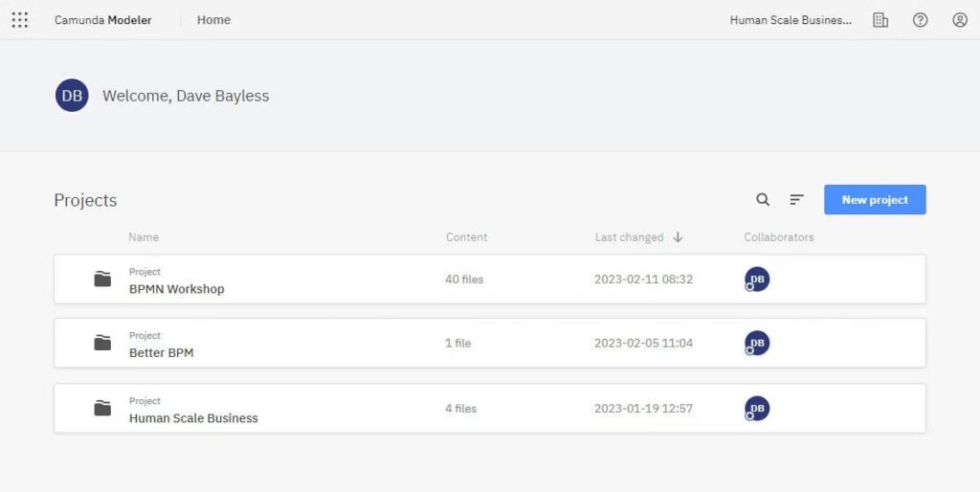This screenshot has height=492, width=980.
Task: Click the Better BPM folder icon
Action: 102,343
